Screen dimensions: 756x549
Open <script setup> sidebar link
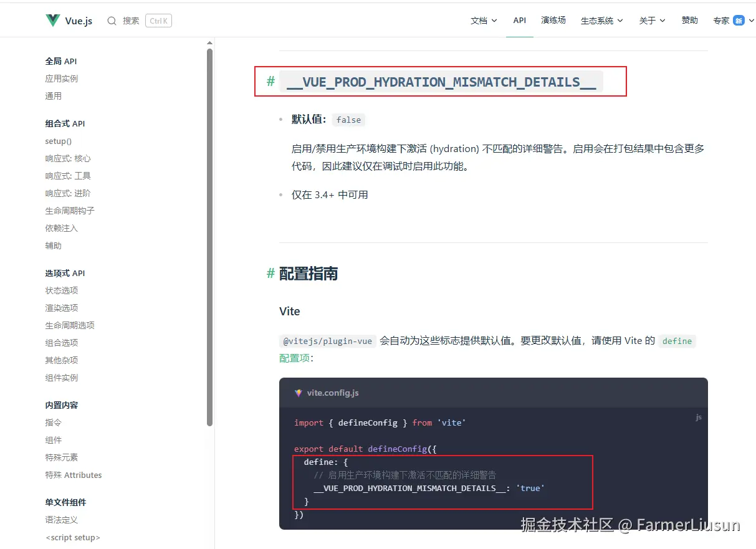(x=72, y=537)
